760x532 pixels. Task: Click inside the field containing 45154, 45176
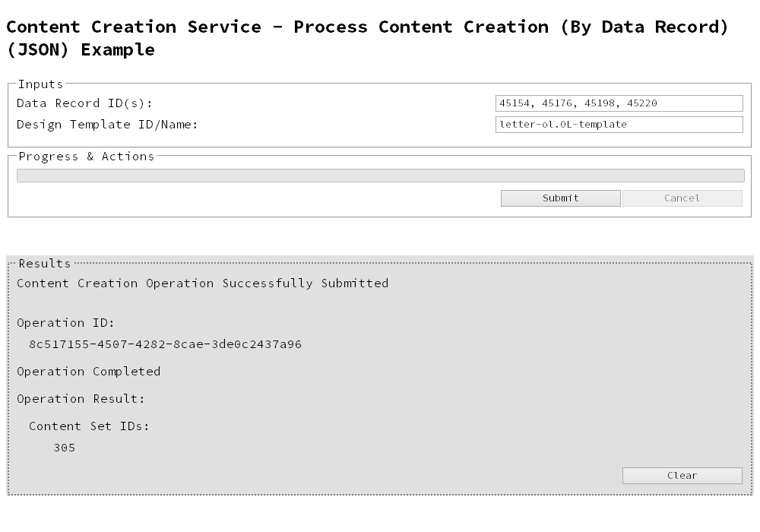point(619,103)
